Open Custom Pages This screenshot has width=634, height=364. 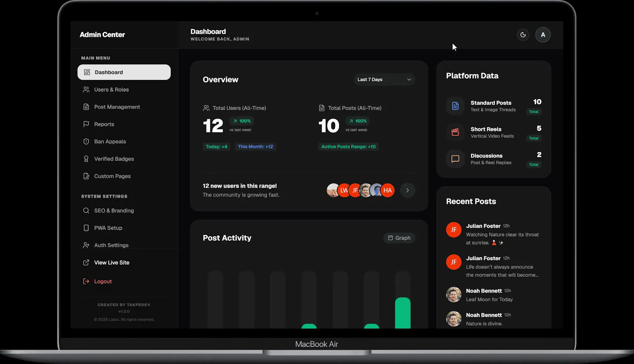click(x=124, y=176)
